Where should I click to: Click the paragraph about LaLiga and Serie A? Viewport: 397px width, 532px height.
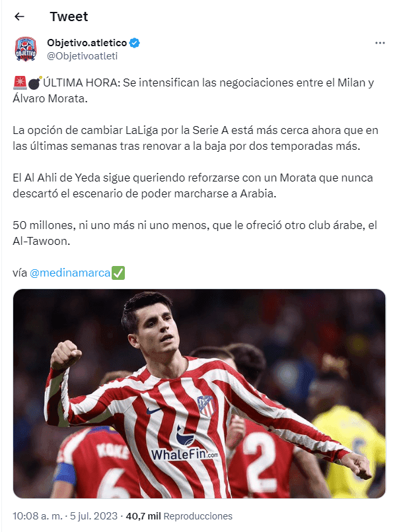[196, 138]
